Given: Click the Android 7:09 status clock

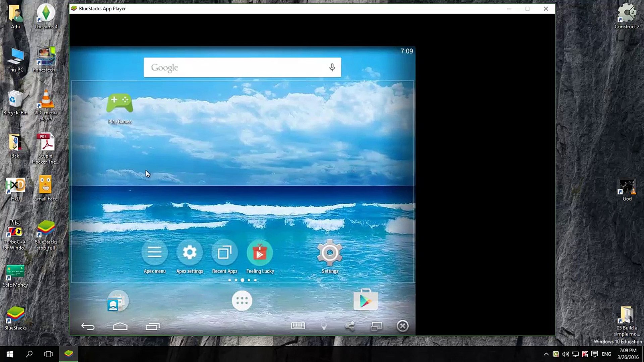Looking at the screenshot, I should (x=407, y=51).
